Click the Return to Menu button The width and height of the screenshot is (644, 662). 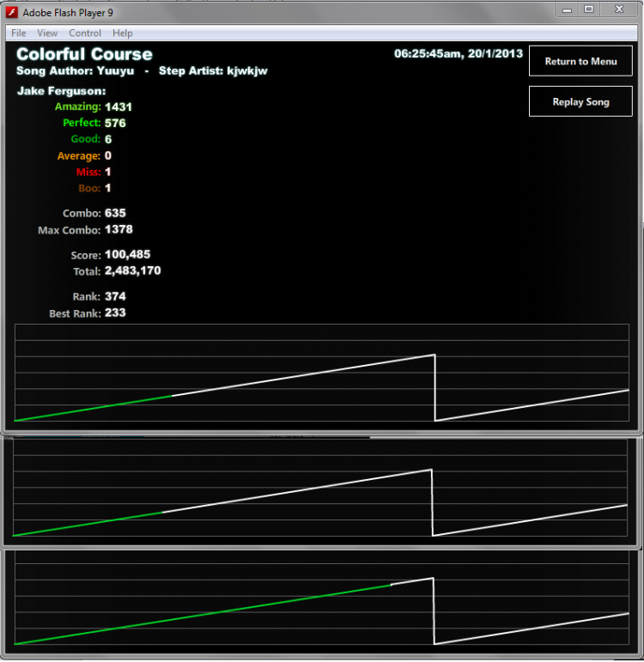tap(580, 61)
